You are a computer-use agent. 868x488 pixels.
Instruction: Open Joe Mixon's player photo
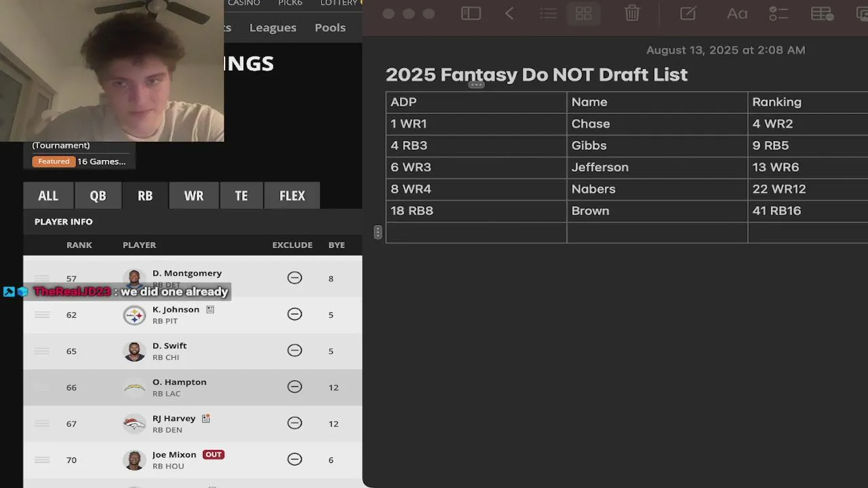[134, 460]
